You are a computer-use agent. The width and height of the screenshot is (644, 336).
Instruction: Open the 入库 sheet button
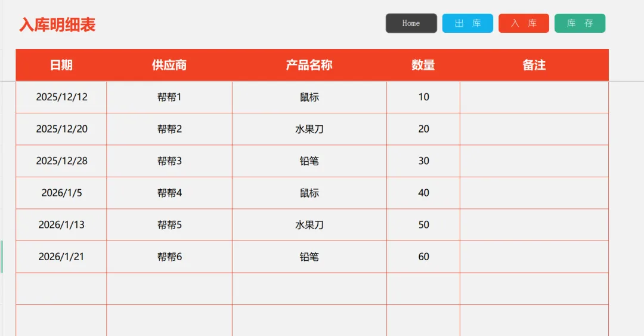click(x=524, y=23)
